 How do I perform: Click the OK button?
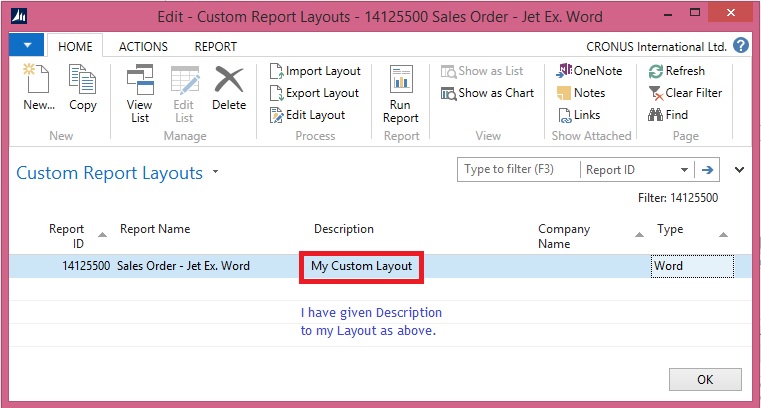point(705,379)
